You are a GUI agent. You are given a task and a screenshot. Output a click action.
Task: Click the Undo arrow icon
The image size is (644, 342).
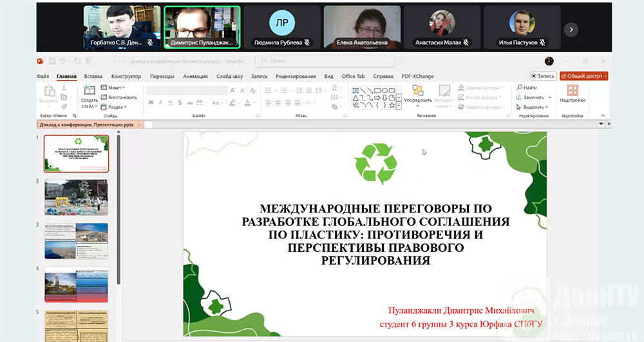pyautogui.click(x=63, y=61)
